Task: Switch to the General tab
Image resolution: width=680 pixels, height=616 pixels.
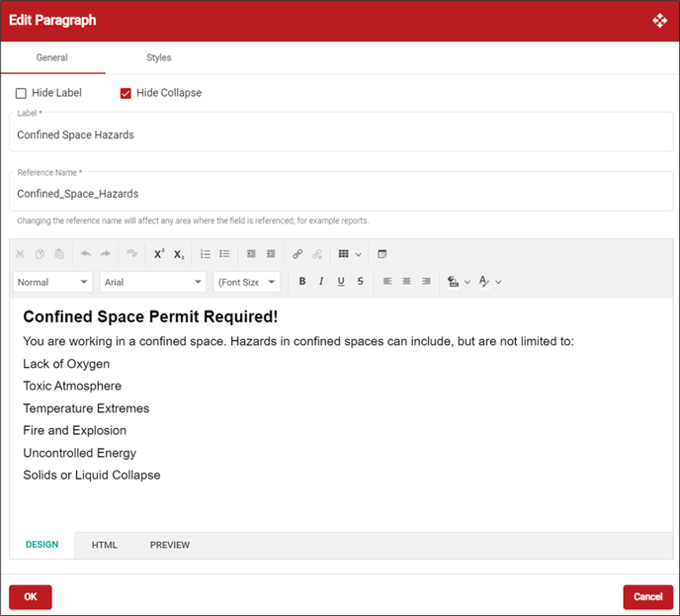Action: point(52,57)
